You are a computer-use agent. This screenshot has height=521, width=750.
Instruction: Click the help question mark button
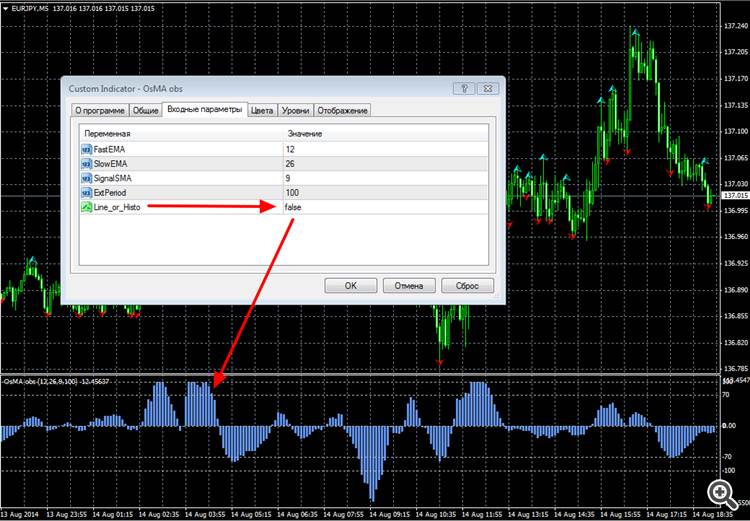463,89
